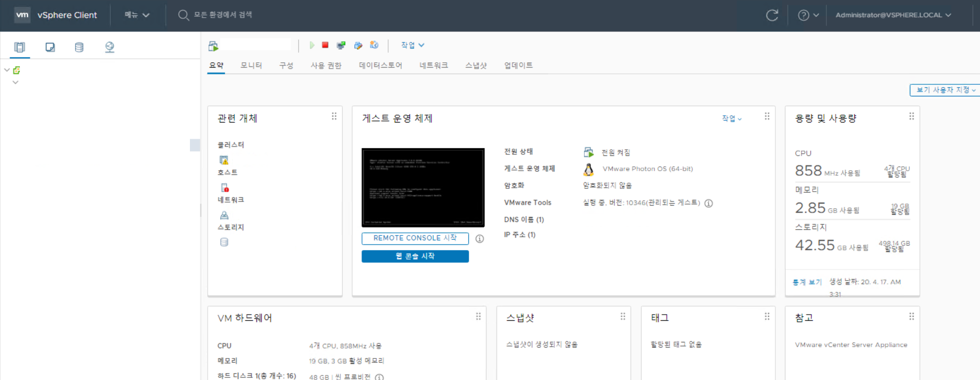The height and width of the screenshot is (380, 980).
Task: Click REMOTE CONSOLE 시작 button
Action: coord(415,238)
